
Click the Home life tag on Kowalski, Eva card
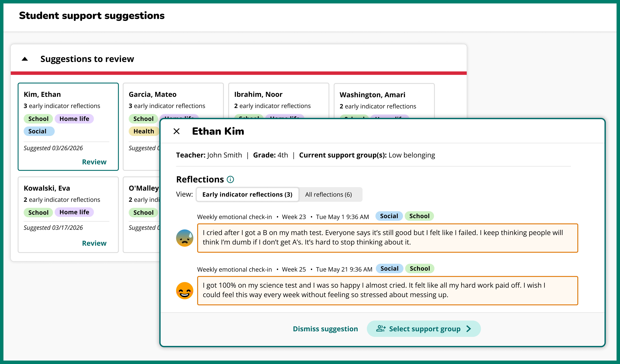[x=74, y=212]
